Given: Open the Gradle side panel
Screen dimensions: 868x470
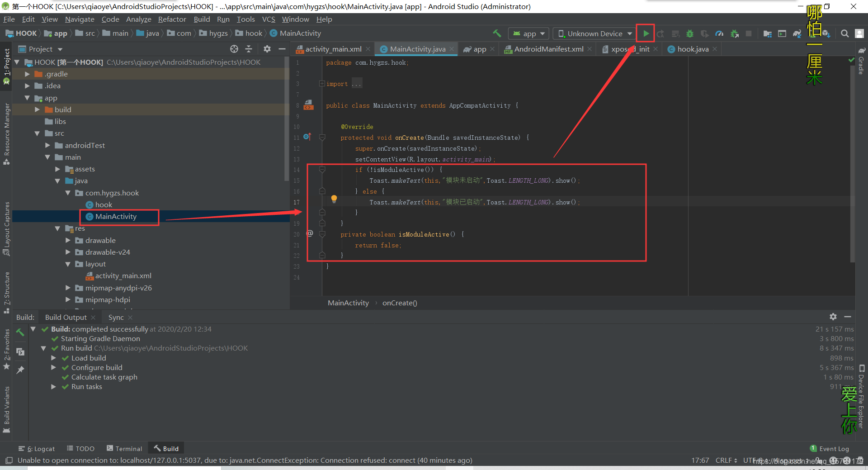Looking at the screenshot, I should click(862, 62).
